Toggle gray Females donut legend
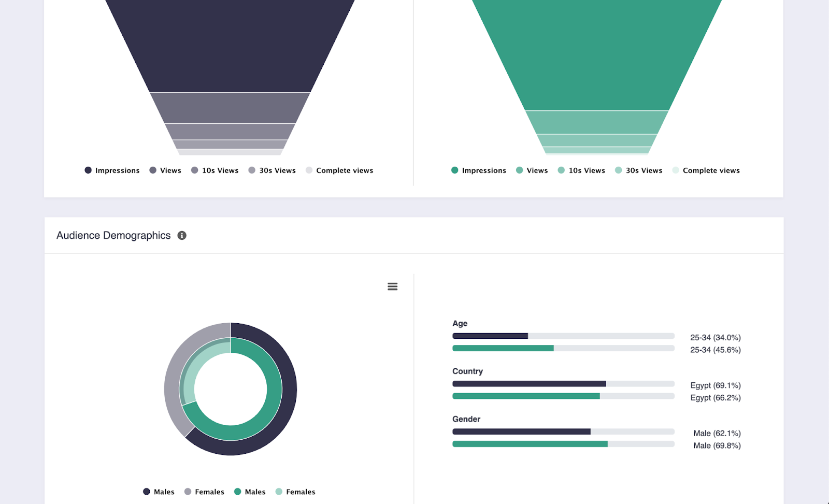 click(x=204, y=492)
